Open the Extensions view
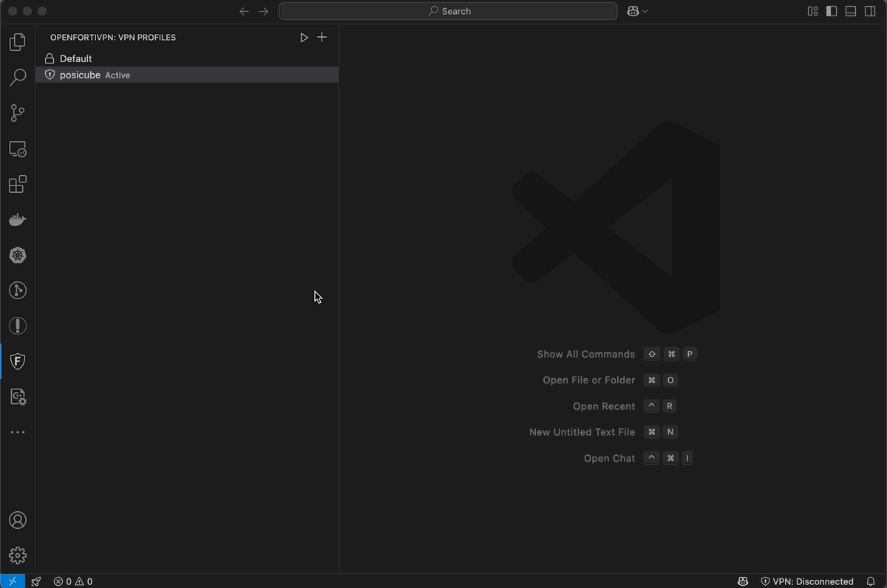 click(x=18, y=184)
